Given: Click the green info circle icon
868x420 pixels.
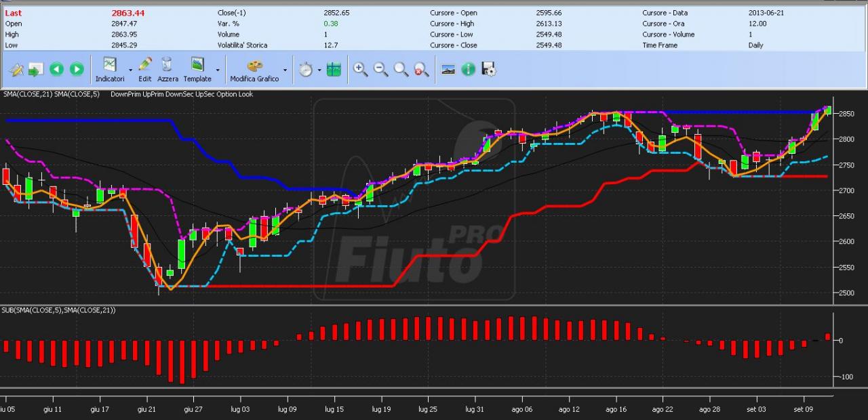Looking at the screenshot, I should tap(468, 69).
